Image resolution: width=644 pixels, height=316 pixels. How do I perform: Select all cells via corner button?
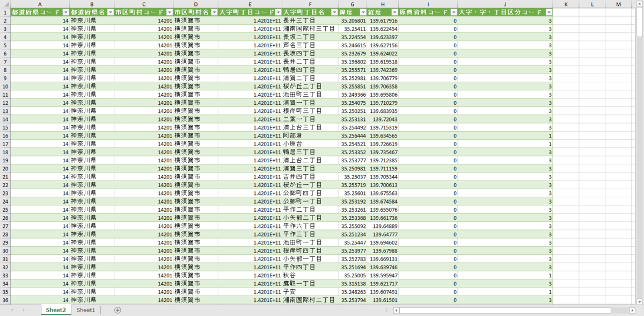[x=5, y=4]
